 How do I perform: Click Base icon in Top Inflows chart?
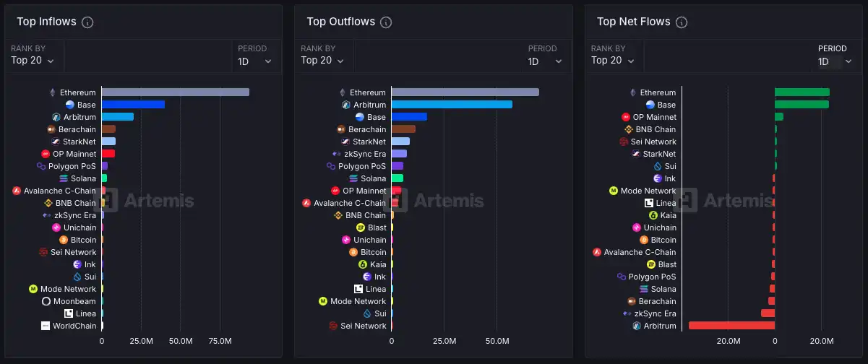pos(70,105)
